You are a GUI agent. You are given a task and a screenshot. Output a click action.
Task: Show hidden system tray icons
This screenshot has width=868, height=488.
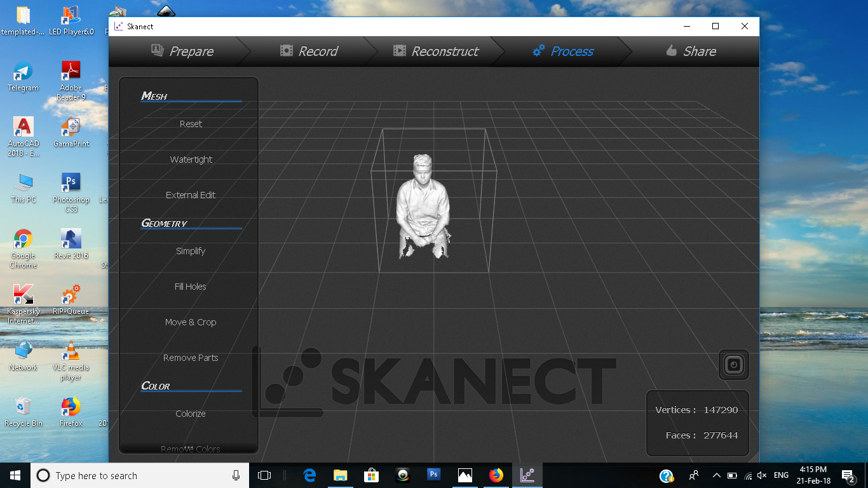coord(717,475)
